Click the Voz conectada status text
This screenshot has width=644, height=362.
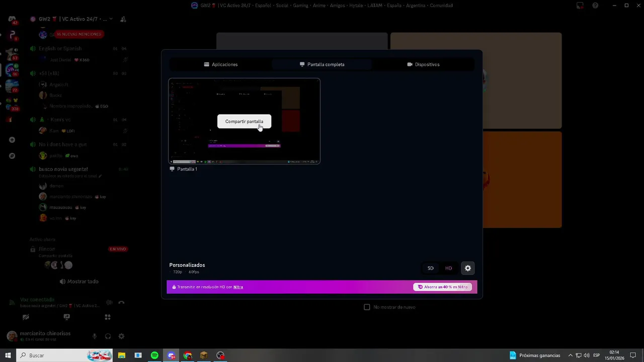pyautogui.click(x=37, y=300)
